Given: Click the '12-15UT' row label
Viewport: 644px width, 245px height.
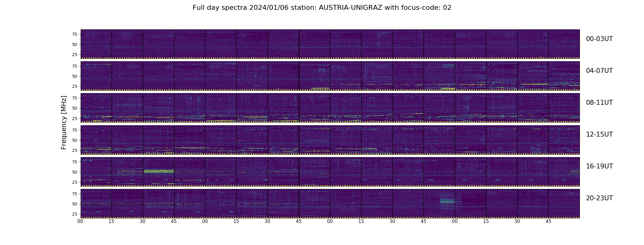Looking at the screenshot, I should 599,134.
